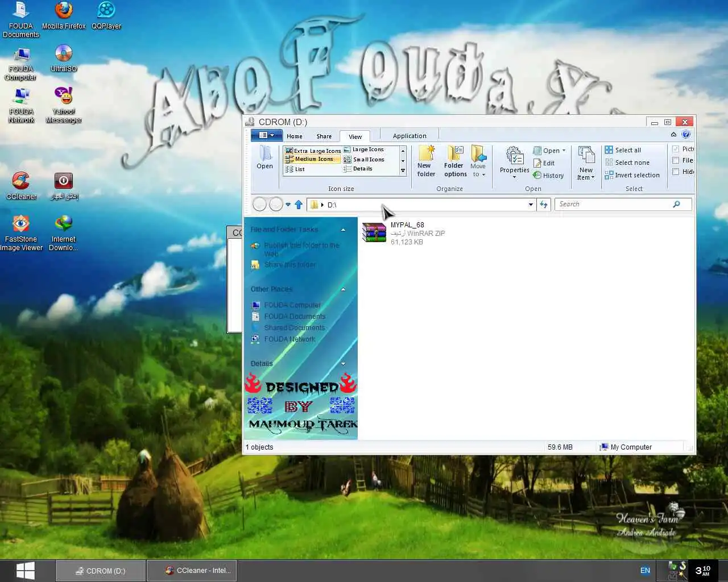728x582 pixels.
Task: Open the blue file menu dropdown
Action: (x=266, y=135)
